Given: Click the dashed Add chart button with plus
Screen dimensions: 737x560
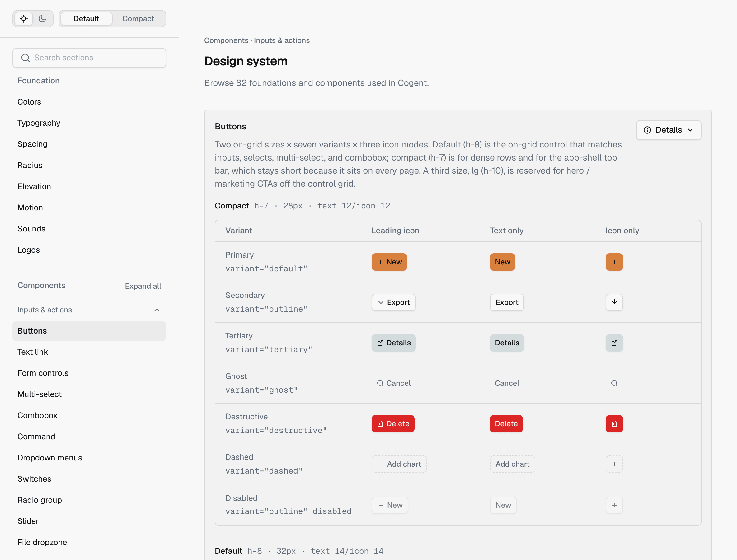Looking at the screenshot, I should 399,464.
